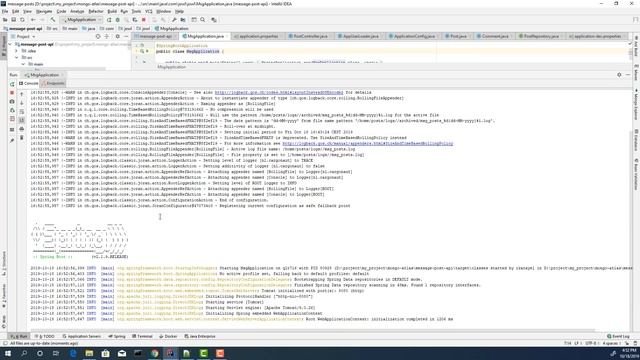Image resolution: width=640 pixels, height=360 pixels.
Task: Open Project panel settings gear
Action: point(118,36)
